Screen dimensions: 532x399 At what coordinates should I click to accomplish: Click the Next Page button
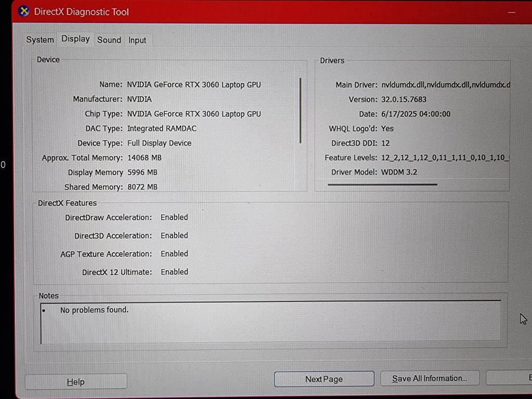[324, 379]
